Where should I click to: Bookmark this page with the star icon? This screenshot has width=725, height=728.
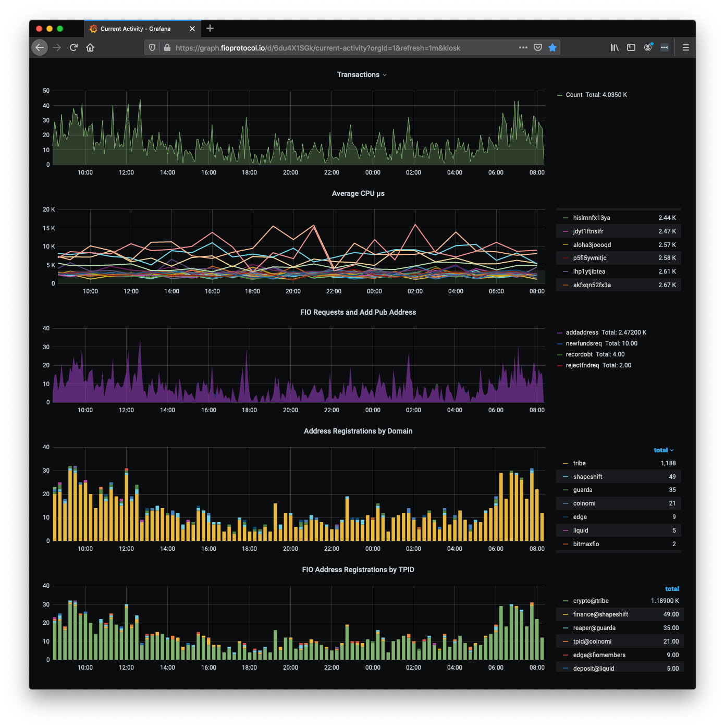(552, 47)
